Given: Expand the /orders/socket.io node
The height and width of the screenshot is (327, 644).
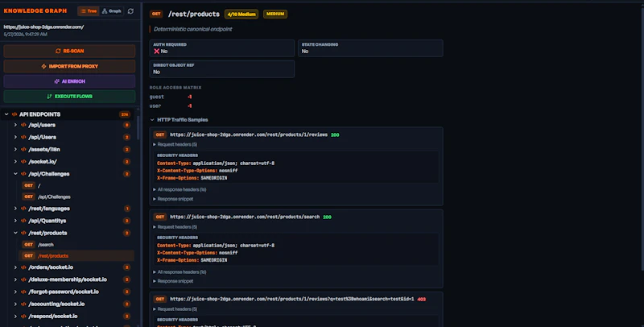Looking at the screenshot, I should (x=15, y=267).
